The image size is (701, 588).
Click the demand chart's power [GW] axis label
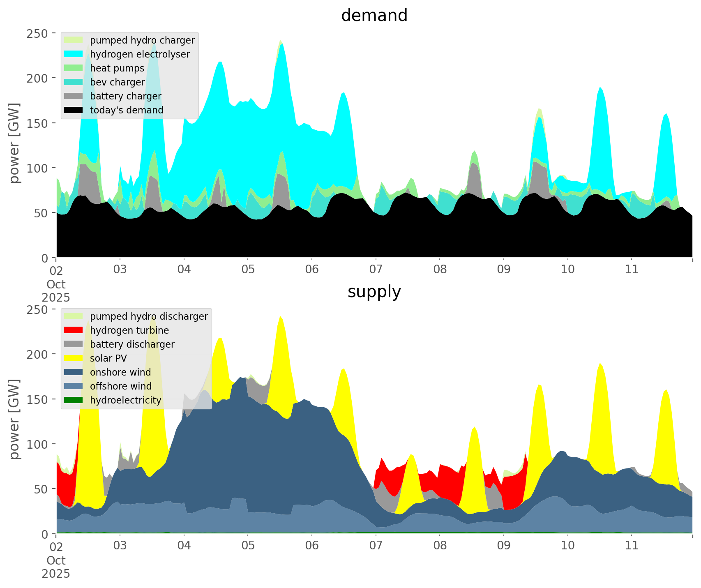[x=14, y=143]
